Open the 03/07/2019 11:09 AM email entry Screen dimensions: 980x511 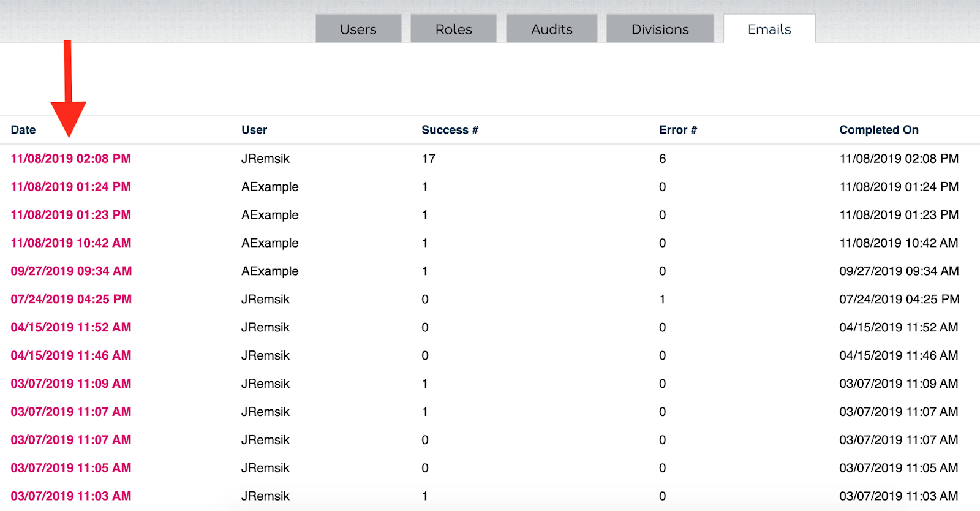71,384
